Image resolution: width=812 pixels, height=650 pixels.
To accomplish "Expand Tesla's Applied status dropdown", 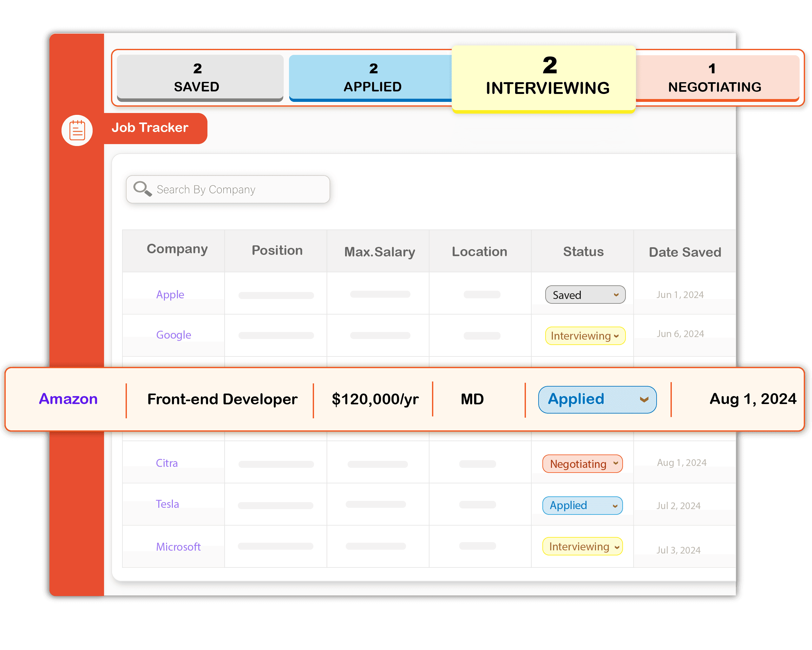I will click(582, 505).
